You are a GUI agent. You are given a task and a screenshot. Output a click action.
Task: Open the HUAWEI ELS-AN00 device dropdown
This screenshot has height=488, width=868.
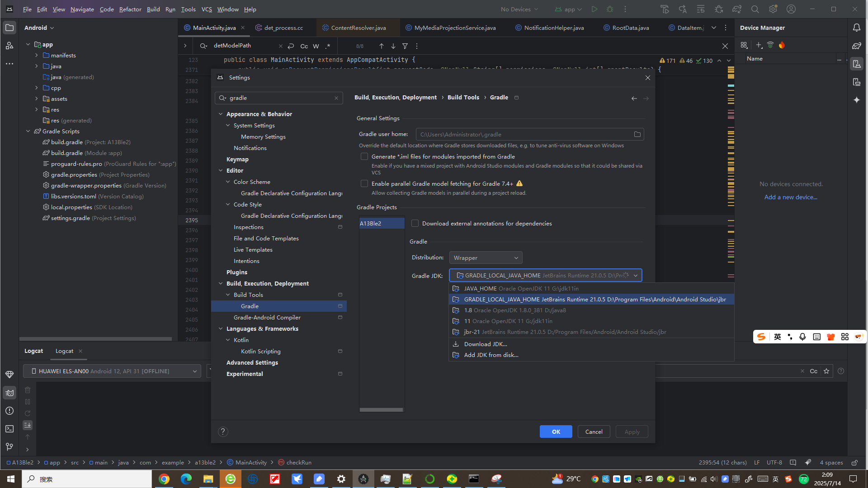pos(112,371)
